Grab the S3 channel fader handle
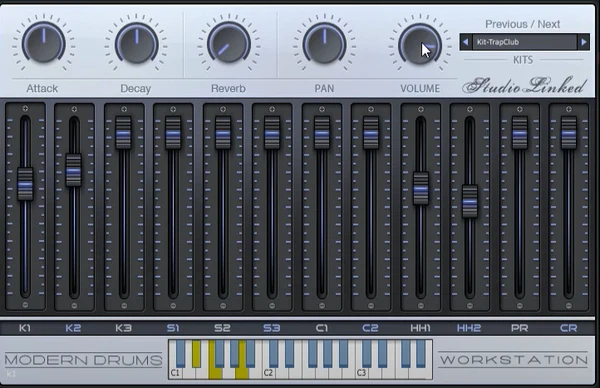 coord(272,133)
